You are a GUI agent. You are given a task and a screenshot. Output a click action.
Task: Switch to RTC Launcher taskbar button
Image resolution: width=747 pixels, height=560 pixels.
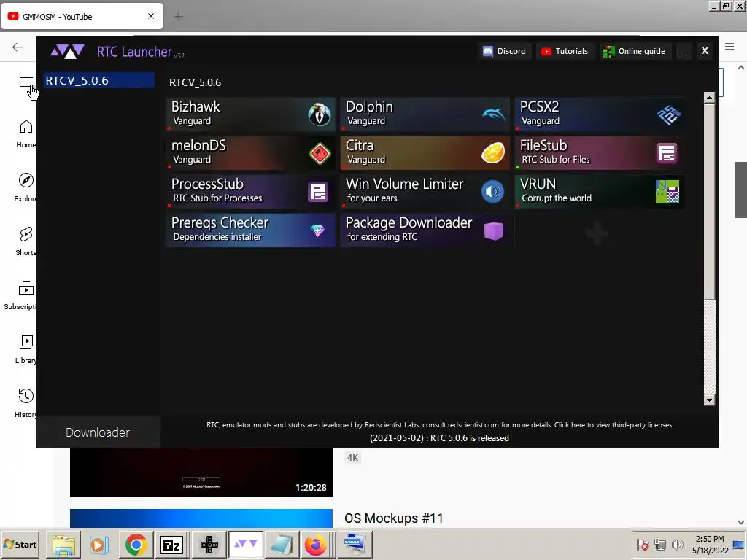[x=246, y=545]
